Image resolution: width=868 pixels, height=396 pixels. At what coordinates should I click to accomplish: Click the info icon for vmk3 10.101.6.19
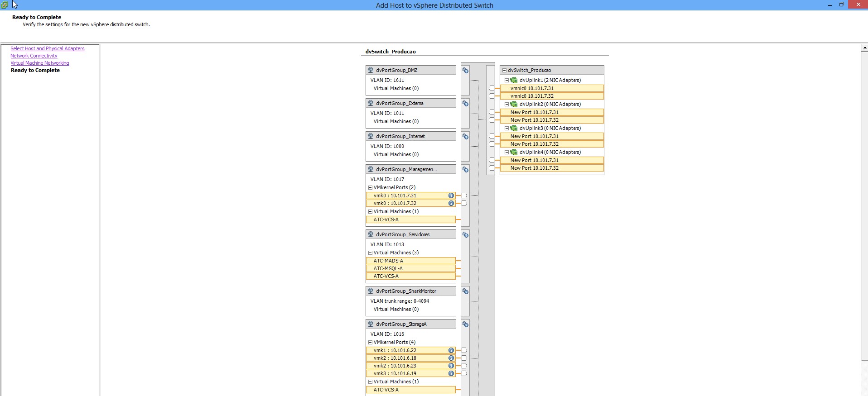coord(451,373)
